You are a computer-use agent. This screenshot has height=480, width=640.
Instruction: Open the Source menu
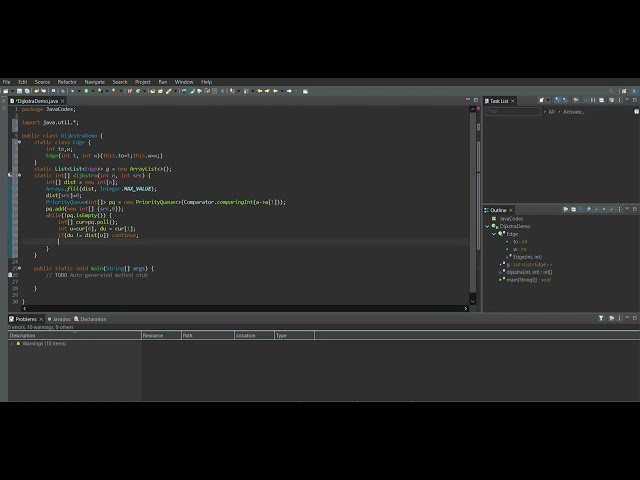(42, 82)
